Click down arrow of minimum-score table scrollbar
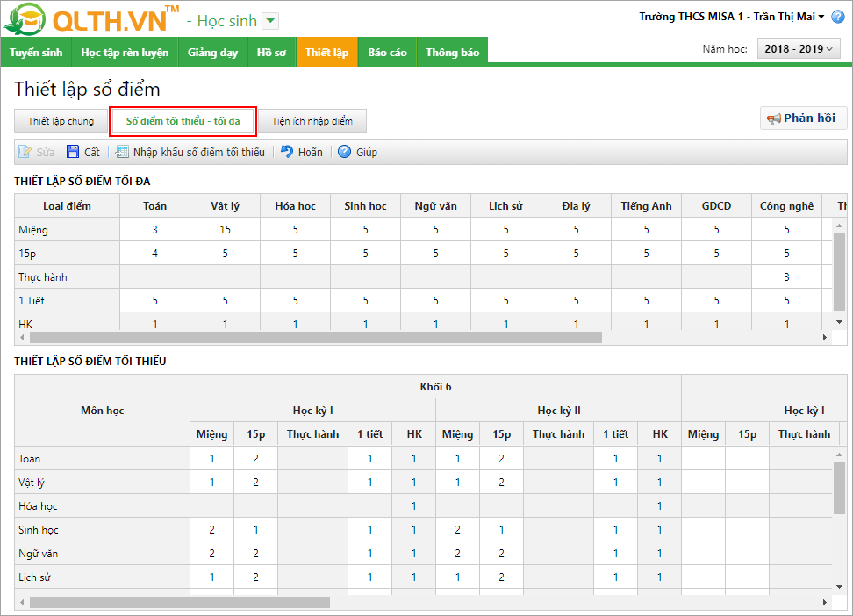The height and width of the screenshot is (616, 853). [840, 587]
